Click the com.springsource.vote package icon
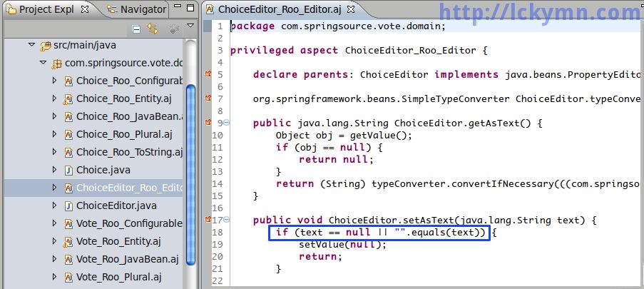This screenshot has height=289, width=644. tap(56, 64)
